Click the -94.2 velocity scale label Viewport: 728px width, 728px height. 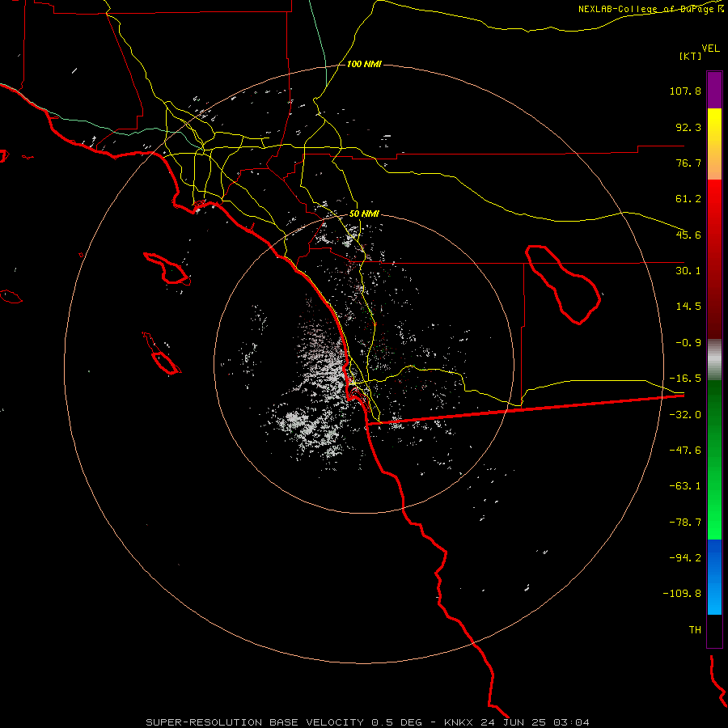685,558
